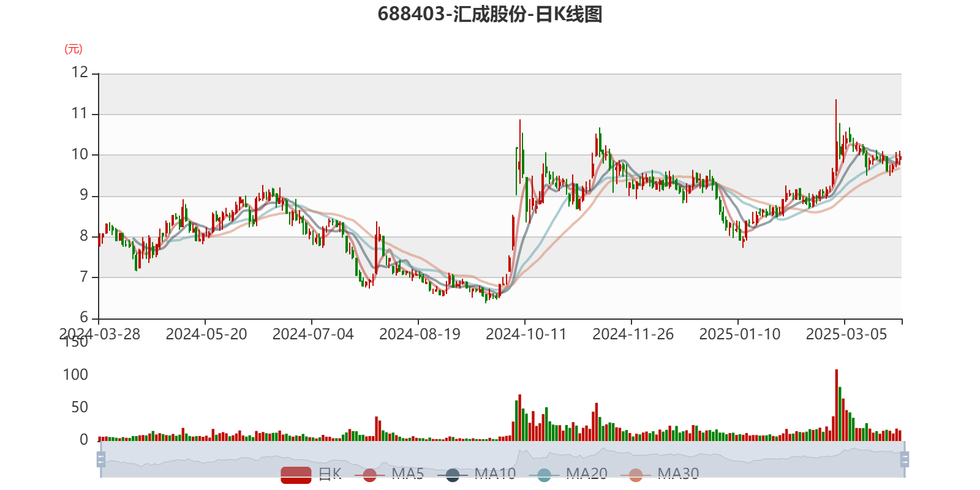Click the volume axis label 50

[80, 407]
